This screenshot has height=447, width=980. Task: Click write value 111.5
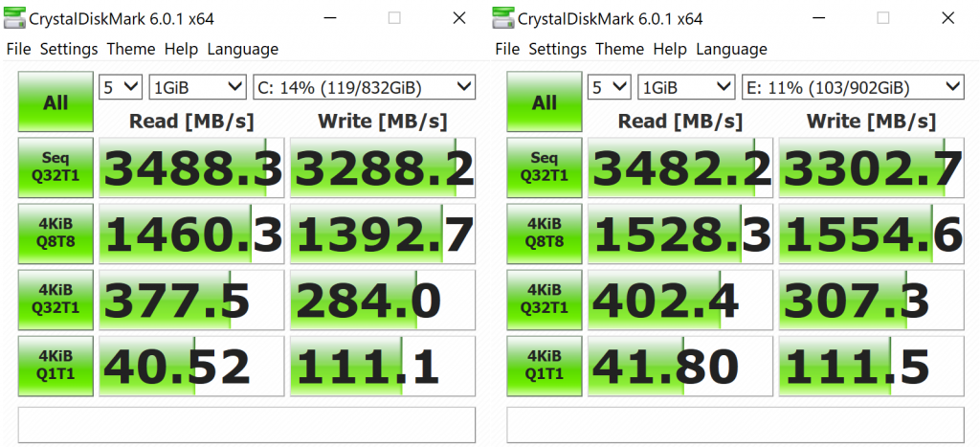(871, 366)
